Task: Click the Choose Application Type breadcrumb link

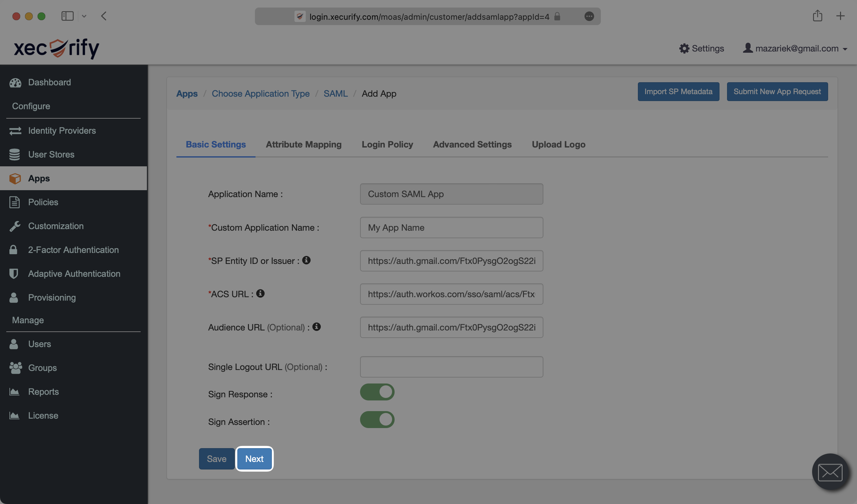Action: click(261, 94)
